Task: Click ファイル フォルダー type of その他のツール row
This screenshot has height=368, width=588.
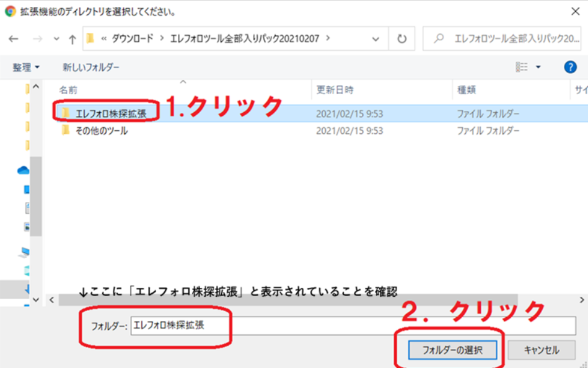Action: click(x=488, y=131)
